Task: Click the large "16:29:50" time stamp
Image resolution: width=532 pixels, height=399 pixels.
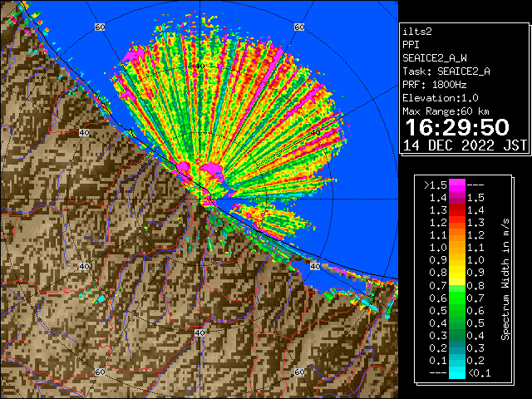Action: [457, 127]
